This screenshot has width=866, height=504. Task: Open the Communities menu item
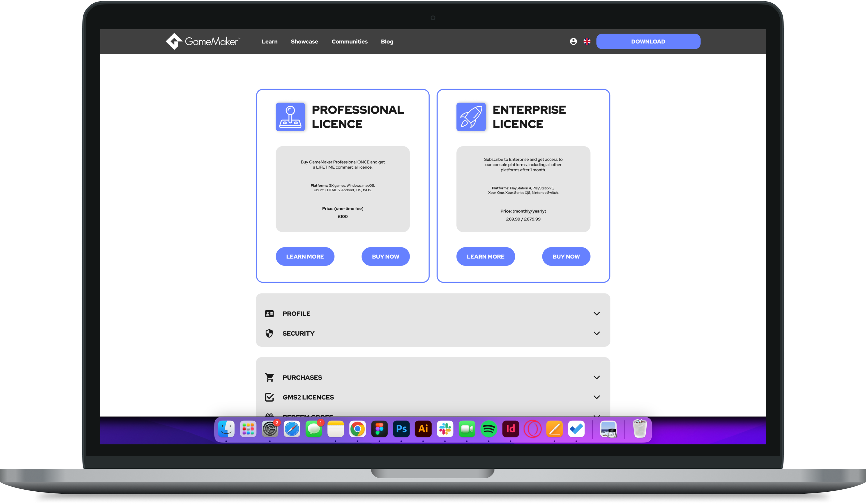point(350,41)
